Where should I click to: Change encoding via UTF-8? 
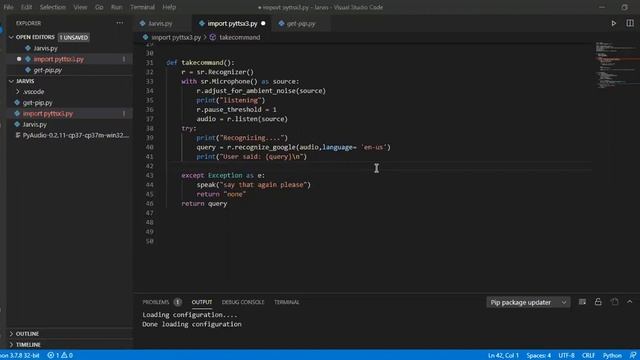(566, 356)
